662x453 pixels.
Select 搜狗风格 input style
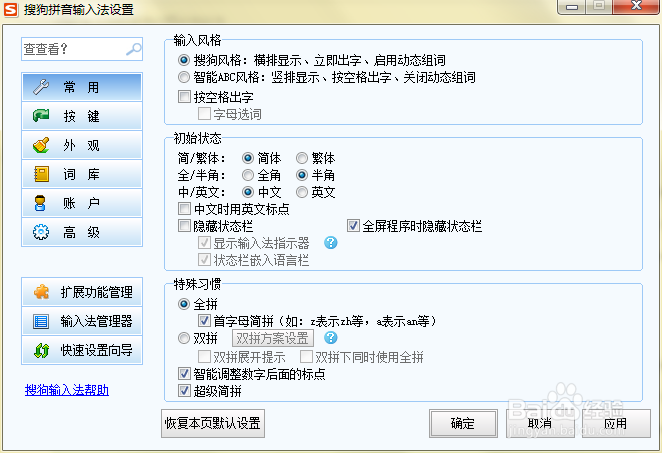tap(184, 60)
